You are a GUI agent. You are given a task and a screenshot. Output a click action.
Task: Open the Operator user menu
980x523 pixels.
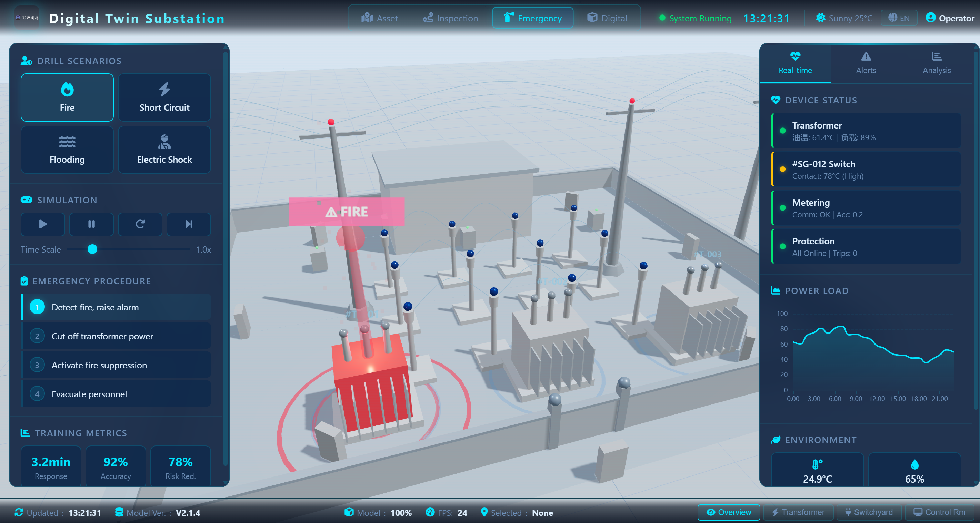(950, 18)
